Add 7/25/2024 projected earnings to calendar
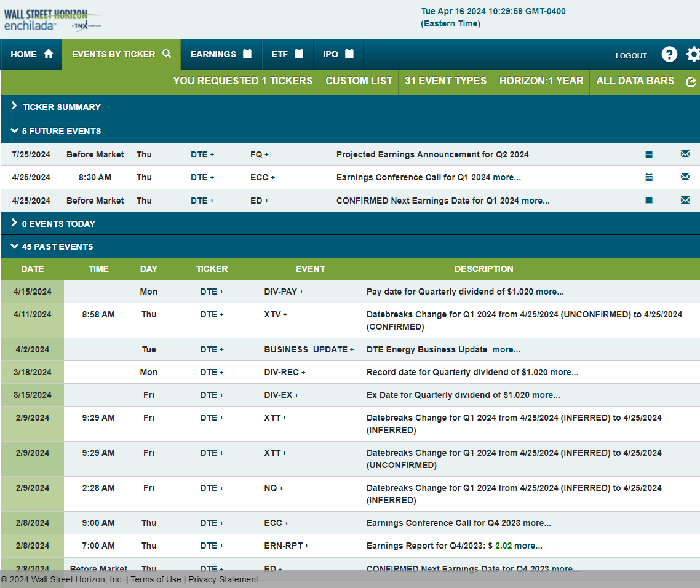The image size is (700, 588). (x=649, y=155)
